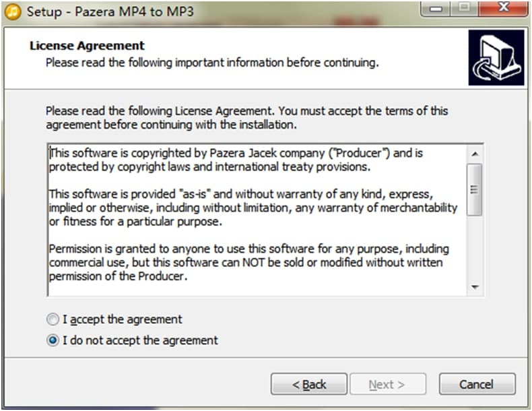Click the scrollbar track below the thumb
The height and width of the screenshot is (411, 532).
(x=475, y=249)
